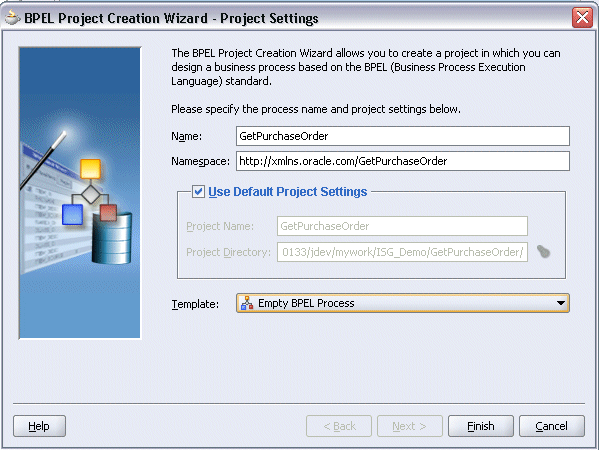Click the Empty BPEL Process template icon

click(x=247, y=303)
